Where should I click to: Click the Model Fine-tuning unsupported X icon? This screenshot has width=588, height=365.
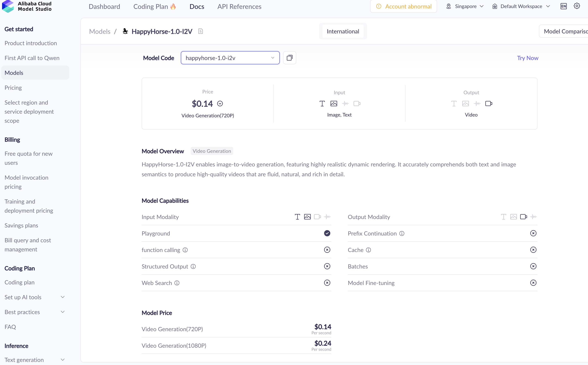coord(533,283)
